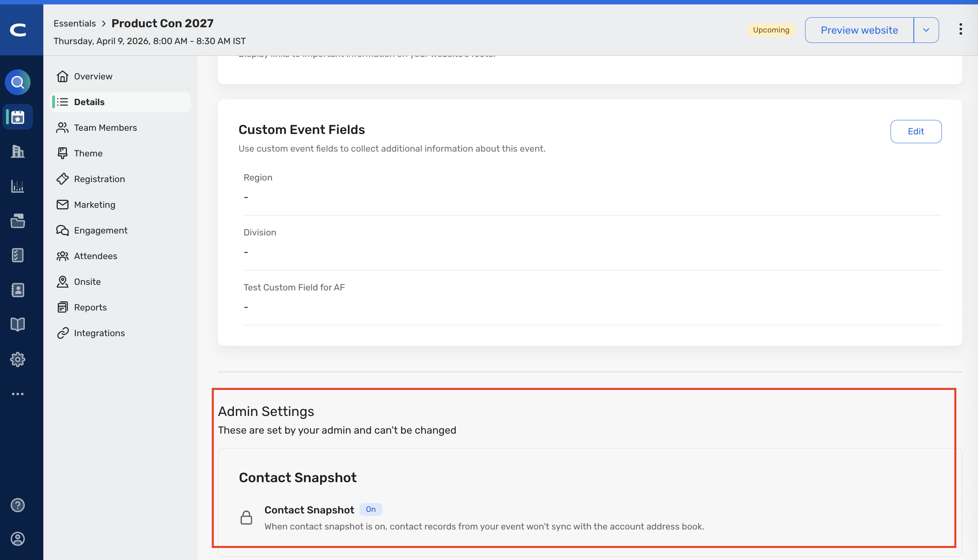The width and height of the screenshot is (978, 560).
Task: Open the help question mark icon
Action: coord(18,505)
